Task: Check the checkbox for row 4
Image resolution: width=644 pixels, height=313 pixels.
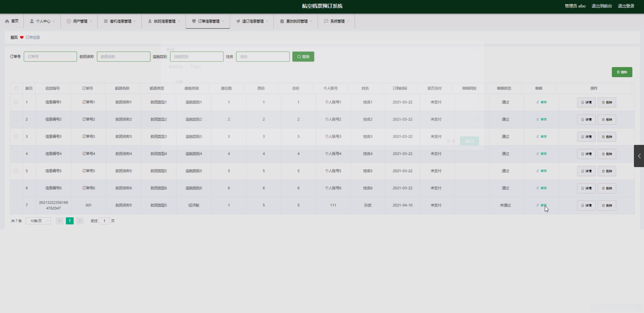Action: 16,154
